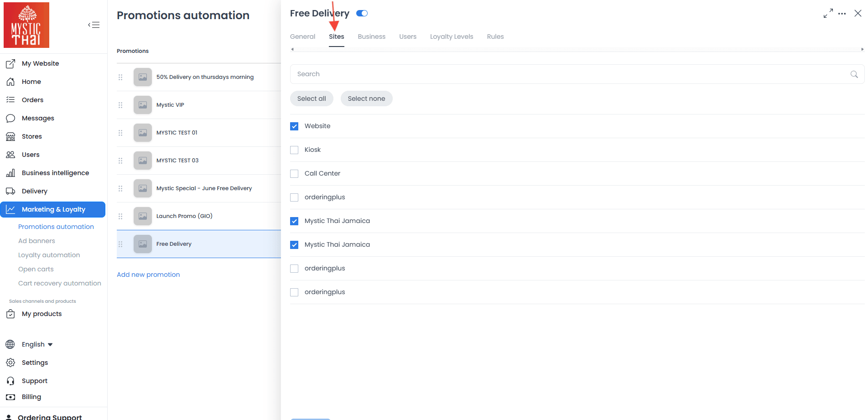The width and height of the screenshot is (868, 420).
Task: Switch to the Business tab
Action: pyautogui.click(x=372, y=36)
